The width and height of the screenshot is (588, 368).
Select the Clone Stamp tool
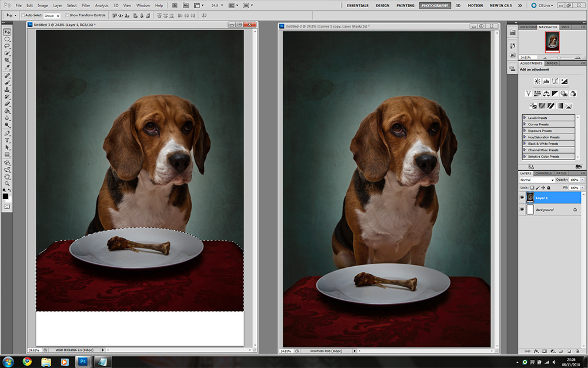point(6,89)
